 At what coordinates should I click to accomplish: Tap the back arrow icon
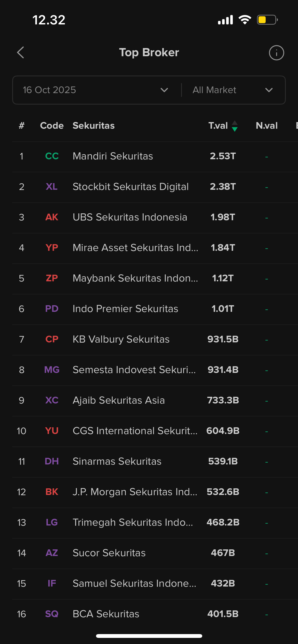21,53
